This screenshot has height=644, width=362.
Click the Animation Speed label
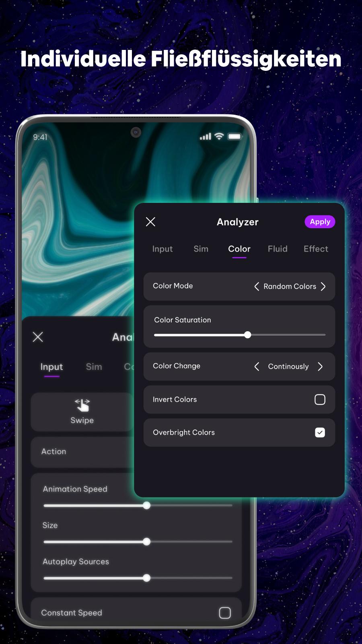click(75, 489)
